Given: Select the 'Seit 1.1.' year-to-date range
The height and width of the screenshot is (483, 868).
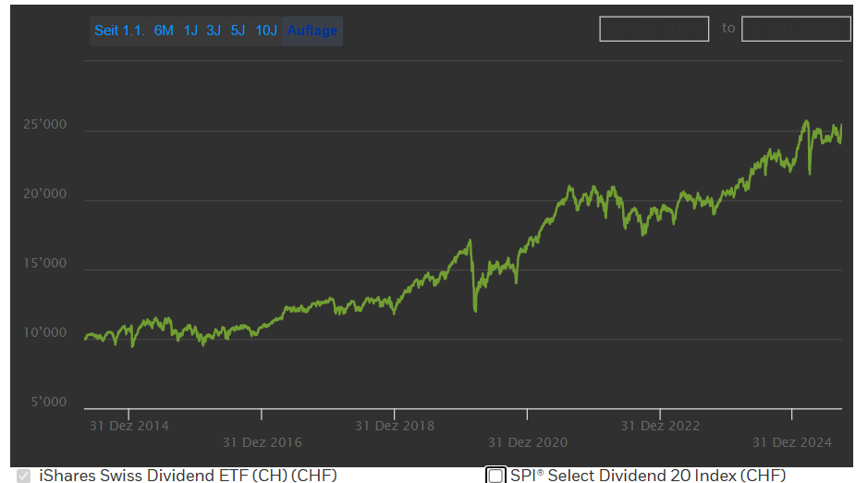Looking at the screenshot, I should [119, 31].
